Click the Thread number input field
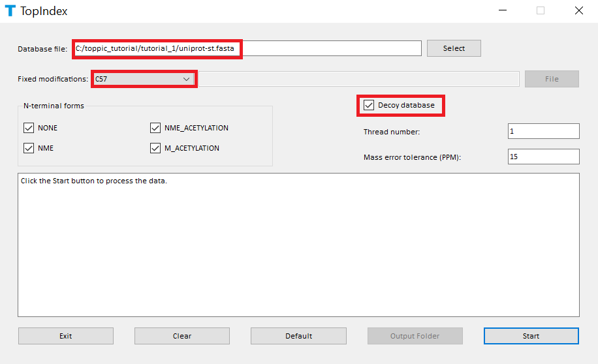Image resolution: width=598 pixels, height=364 pixels. coord(543,131)
